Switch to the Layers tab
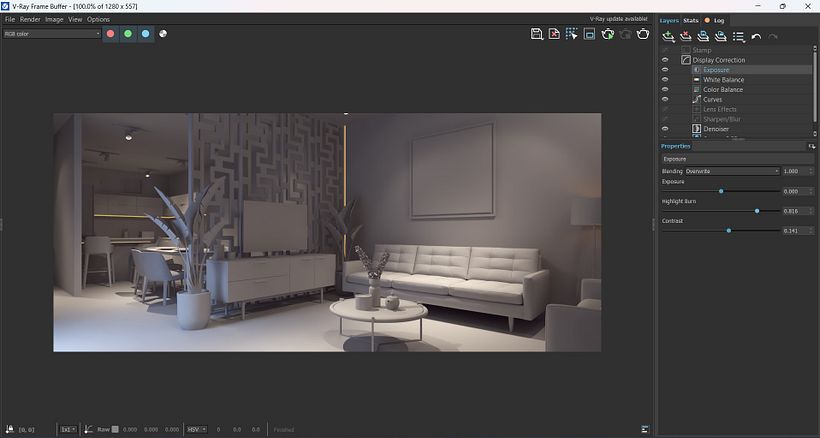This screenshot has width=820, height=438. tap(669, 20)
